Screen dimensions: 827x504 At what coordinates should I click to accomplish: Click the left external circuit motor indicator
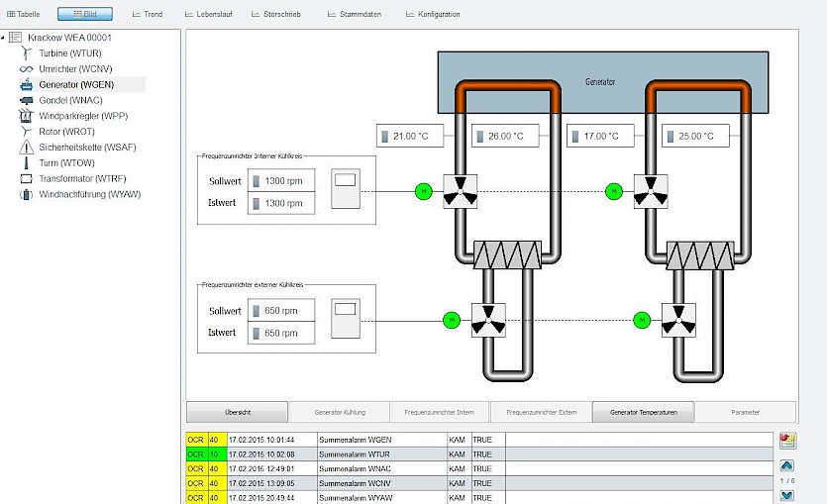pos(452,320)
